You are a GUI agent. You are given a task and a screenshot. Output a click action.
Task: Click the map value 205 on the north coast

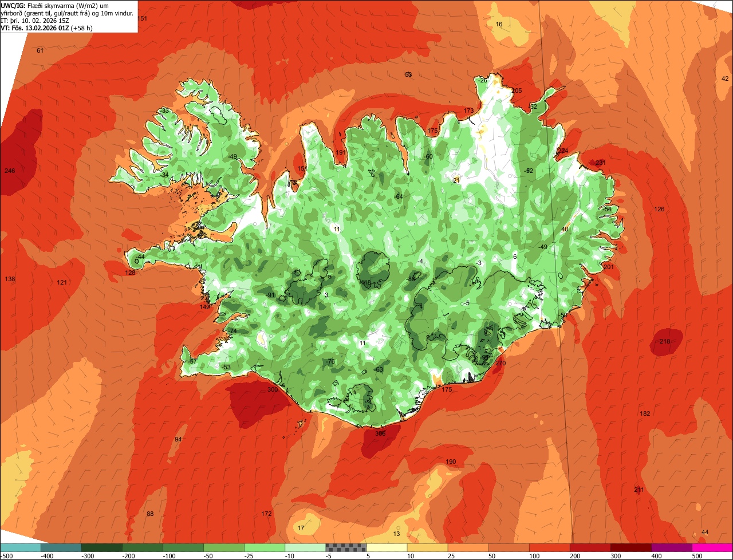pyautogui.click(x=517, y=90)
